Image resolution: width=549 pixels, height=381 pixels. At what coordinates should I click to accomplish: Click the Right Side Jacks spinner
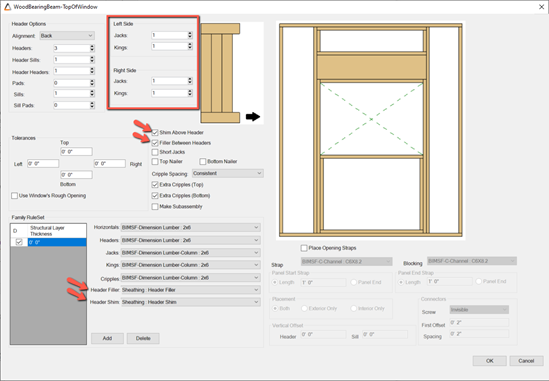pyautogui.click(x=172, y=81)
